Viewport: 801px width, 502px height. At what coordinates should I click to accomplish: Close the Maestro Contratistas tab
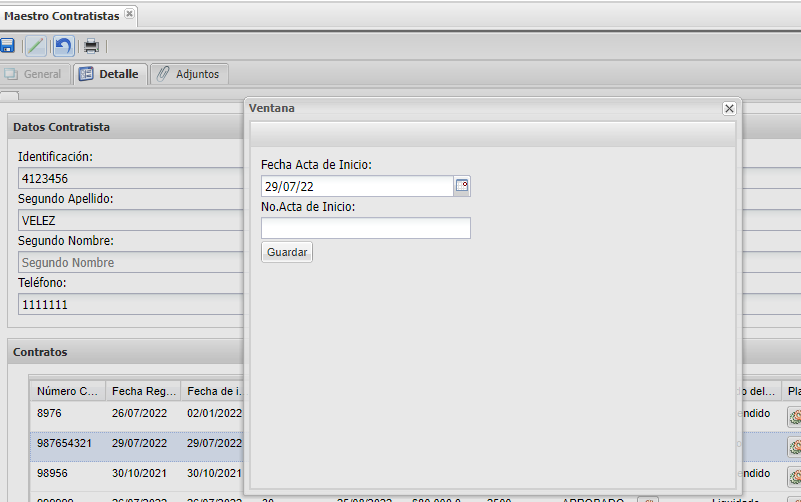(129, 14)
